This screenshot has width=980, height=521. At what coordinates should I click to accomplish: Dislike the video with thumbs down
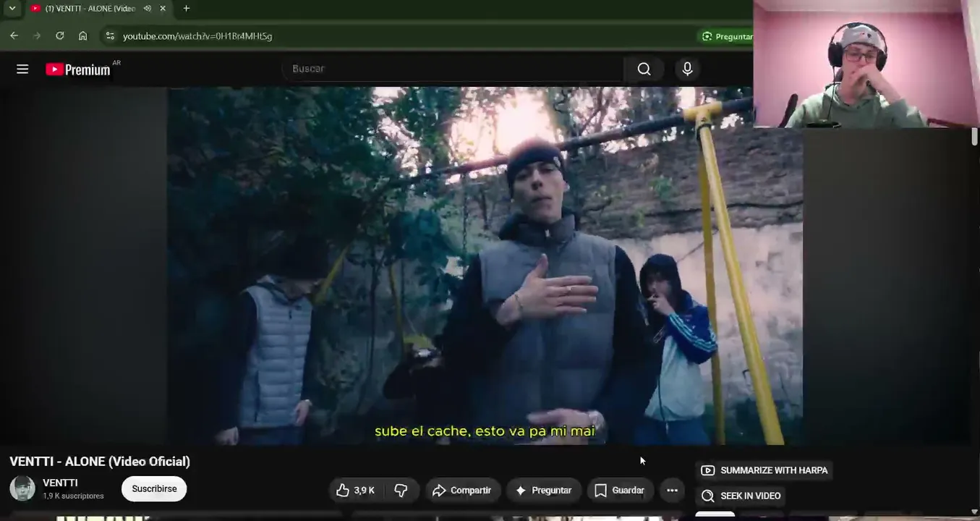click(x=401, y=491)
